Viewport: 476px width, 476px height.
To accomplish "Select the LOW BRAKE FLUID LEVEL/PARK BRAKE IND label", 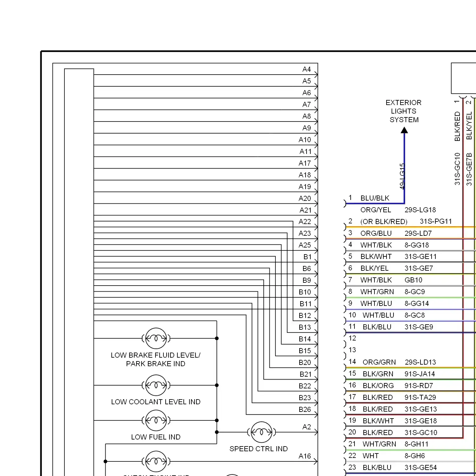I will pyautogui.click(x=155, y=360).
